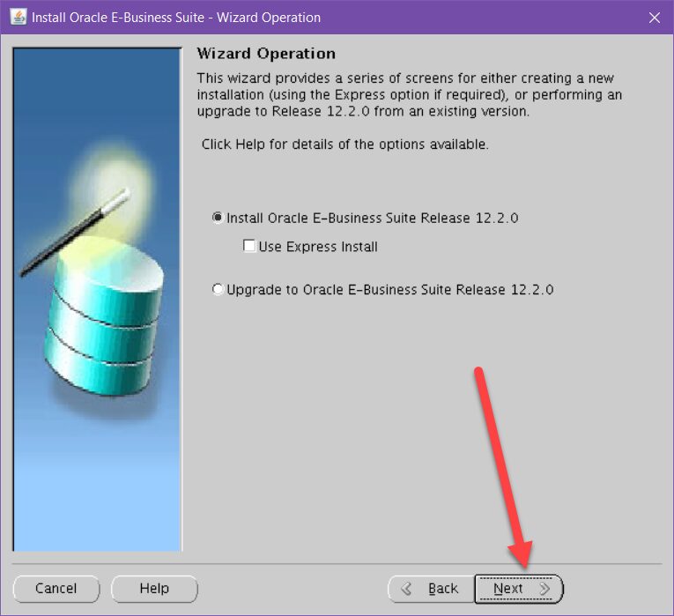Viewport: 674px width, 616px height.
Task: Open Help for wizard options
Action: pyautogui.click(x=154, y=589)
